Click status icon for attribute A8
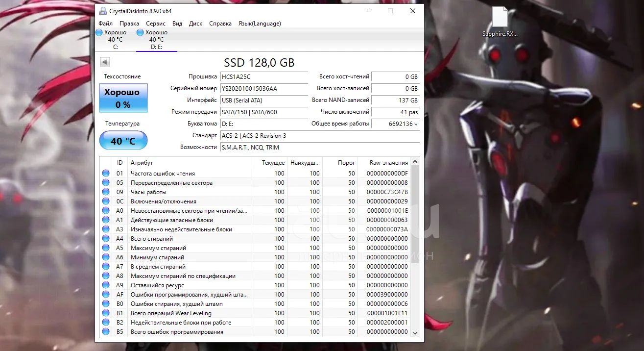 106,276
